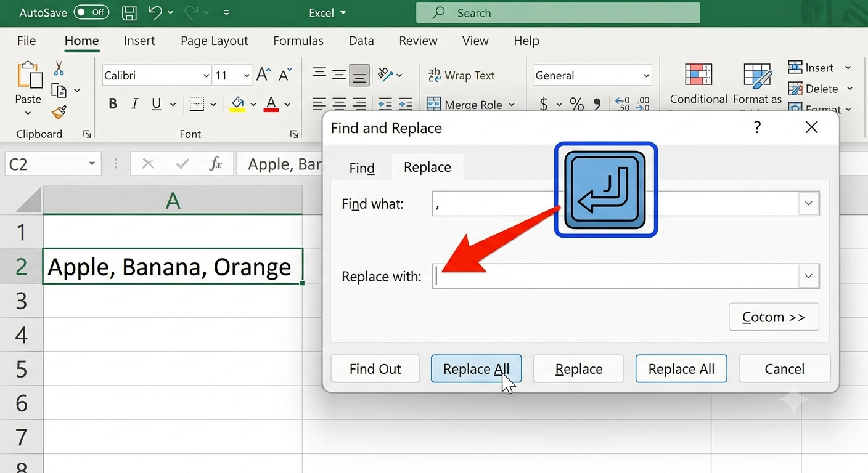Open the File menu
The width and height of the screenshot is (868, 473).
27,41
